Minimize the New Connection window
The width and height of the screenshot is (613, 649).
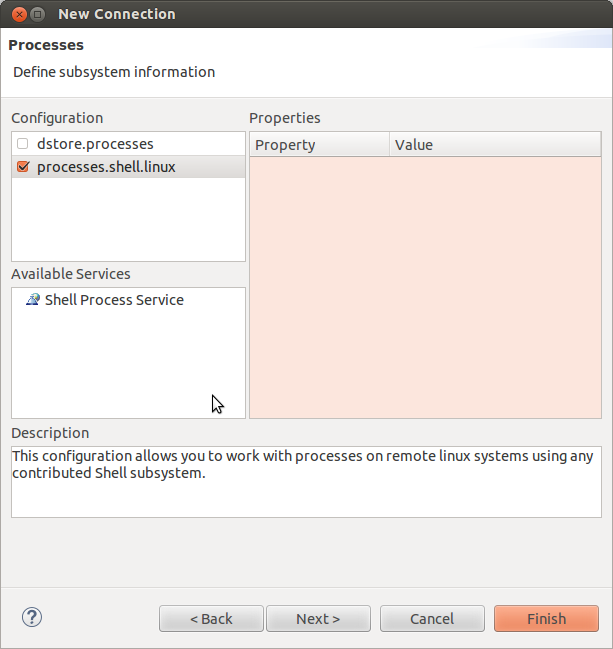37,14
